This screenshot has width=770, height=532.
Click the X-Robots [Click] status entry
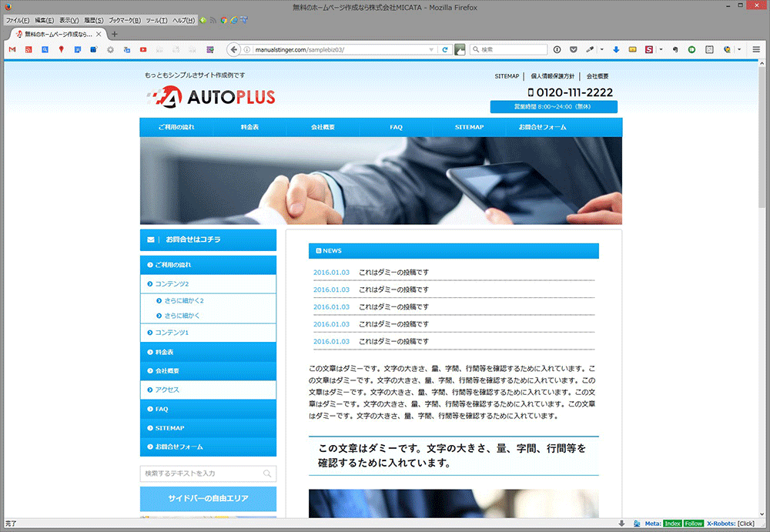click(731, 524)
